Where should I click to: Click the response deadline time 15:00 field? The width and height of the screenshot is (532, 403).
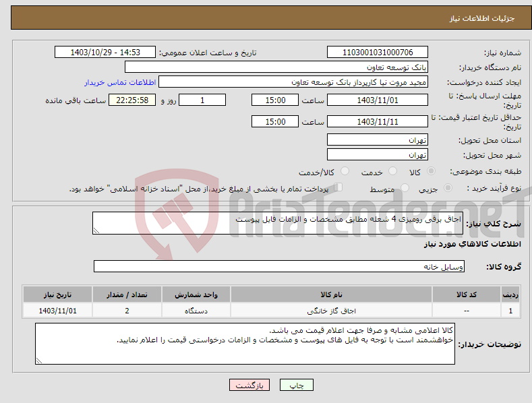click(275, 100)
